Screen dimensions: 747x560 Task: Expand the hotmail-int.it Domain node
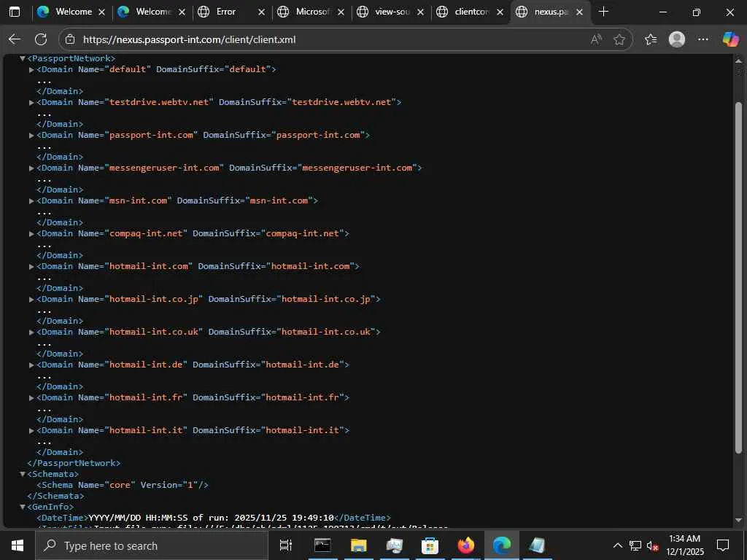tap(31, 430)
